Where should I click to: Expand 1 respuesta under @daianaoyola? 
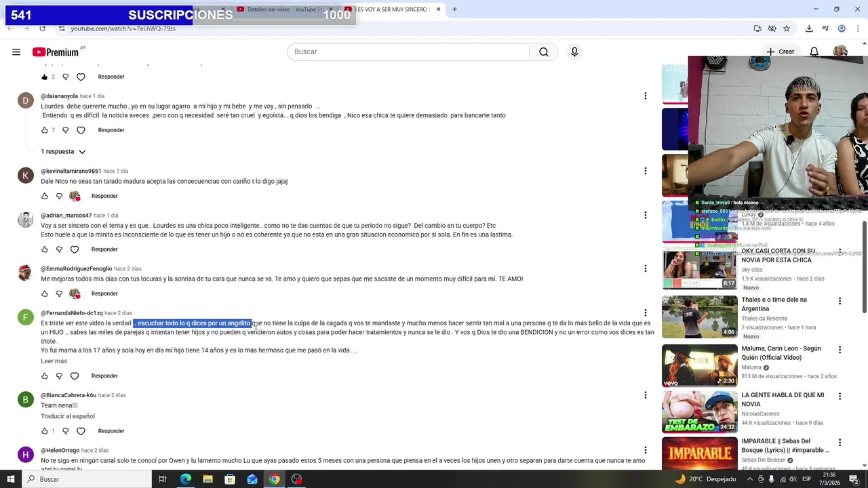(63, 152)
